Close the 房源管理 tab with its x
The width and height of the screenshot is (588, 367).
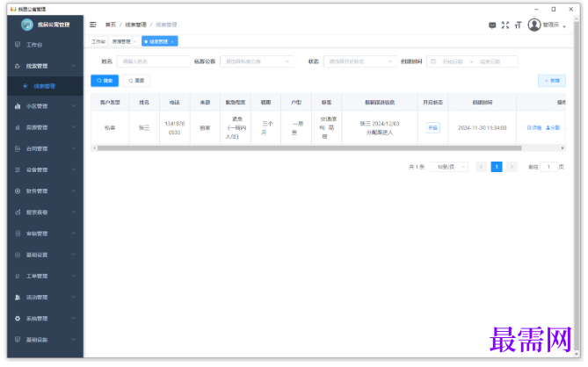pyautogui.click(x=134, y=41)
